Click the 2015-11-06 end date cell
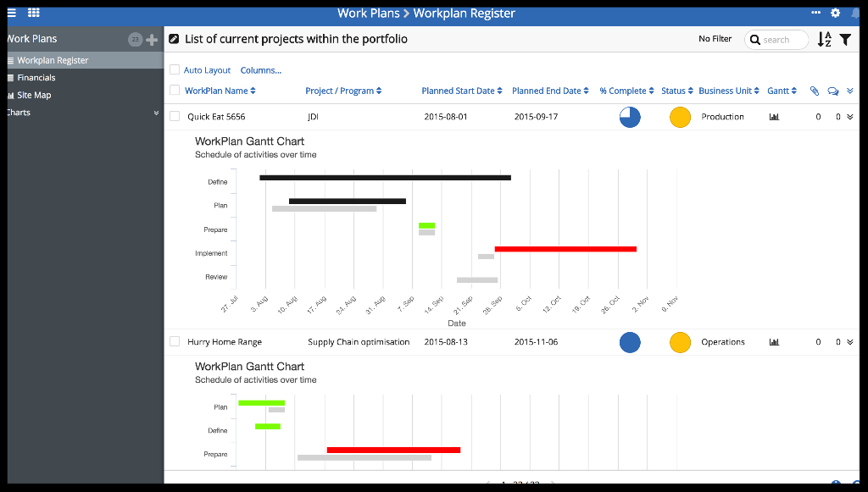The width and height of the screenshot is (868, 492). (536, 341)
